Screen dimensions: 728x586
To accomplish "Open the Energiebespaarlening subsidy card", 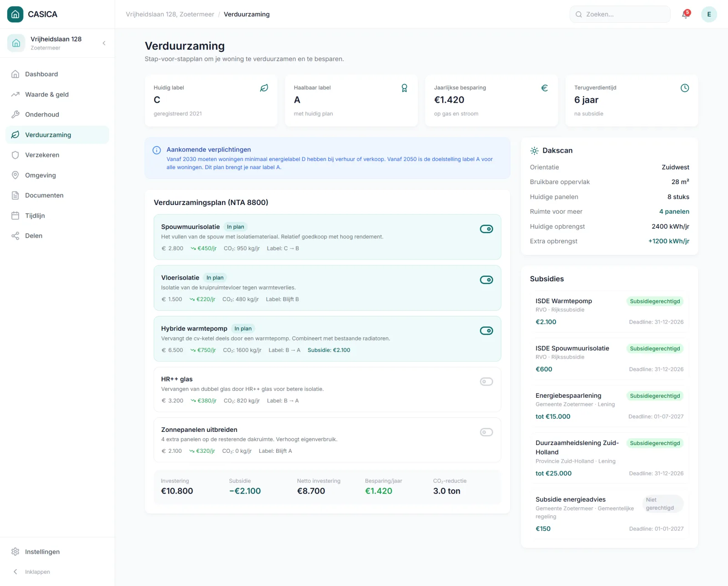I will click(609, 406).
